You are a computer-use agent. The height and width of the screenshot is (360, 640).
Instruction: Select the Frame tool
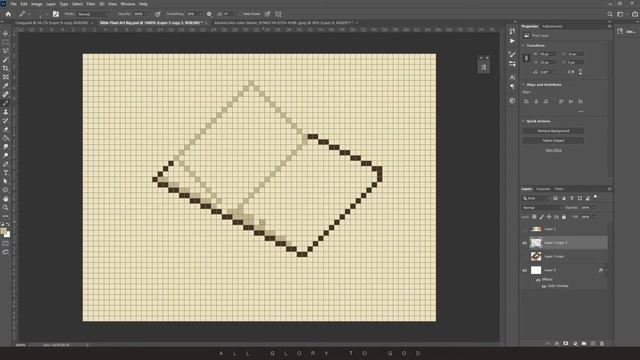(x=6, y=77)
